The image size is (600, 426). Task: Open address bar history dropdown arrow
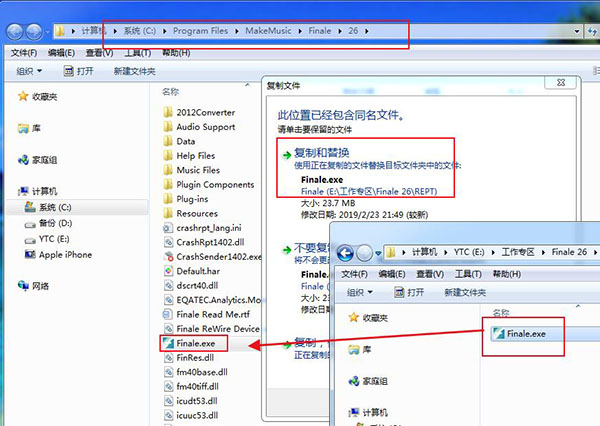pyautogui.click(x=577, y=32)
